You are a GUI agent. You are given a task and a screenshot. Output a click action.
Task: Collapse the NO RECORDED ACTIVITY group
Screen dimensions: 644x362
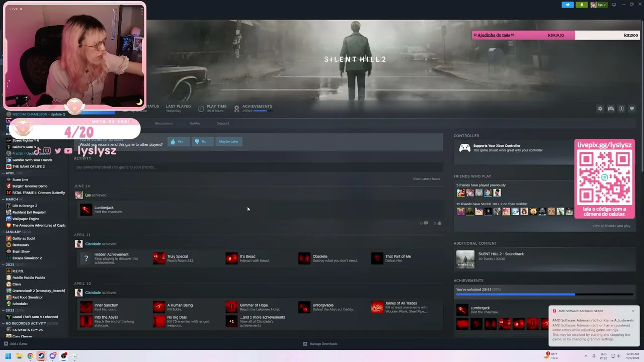(x=4, y=323)
